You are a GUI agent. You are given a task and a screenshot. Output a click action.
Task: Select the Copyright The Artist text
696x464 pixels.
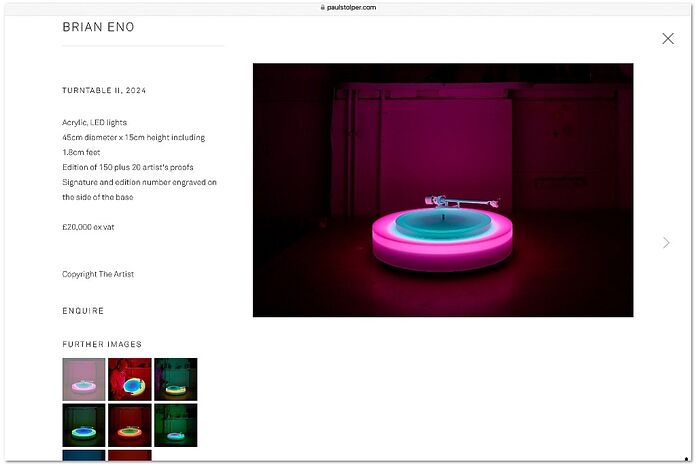pos(98,274)
